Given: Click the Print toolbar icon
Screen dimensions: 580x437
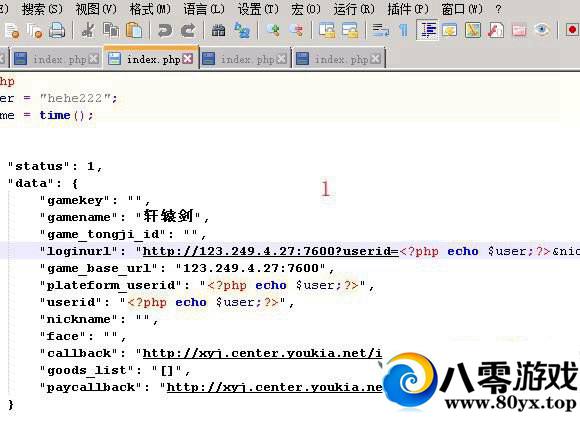Looking at the screenshot, I should (x=57, y=30).
